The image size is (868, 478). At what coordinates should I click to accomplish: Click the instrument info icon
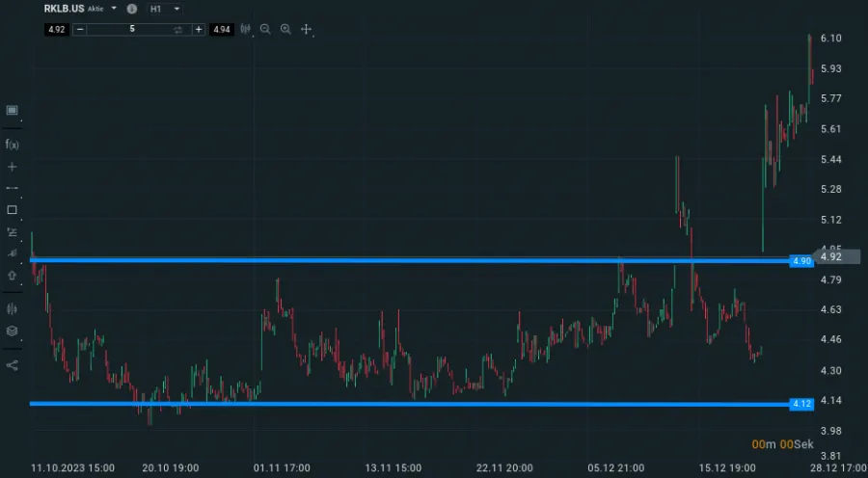click(132, 8)
